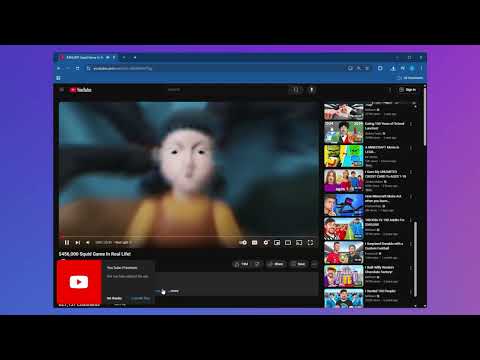
Task: Dismiss the Premium popup with No thanks
Action: tap(114, 298)
